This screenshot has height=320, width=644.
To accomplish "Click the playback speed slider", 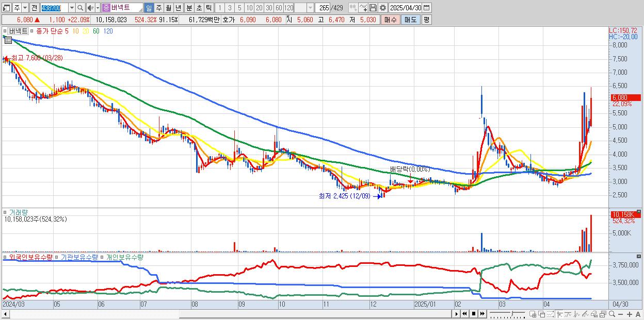I will tap(507, 314).
